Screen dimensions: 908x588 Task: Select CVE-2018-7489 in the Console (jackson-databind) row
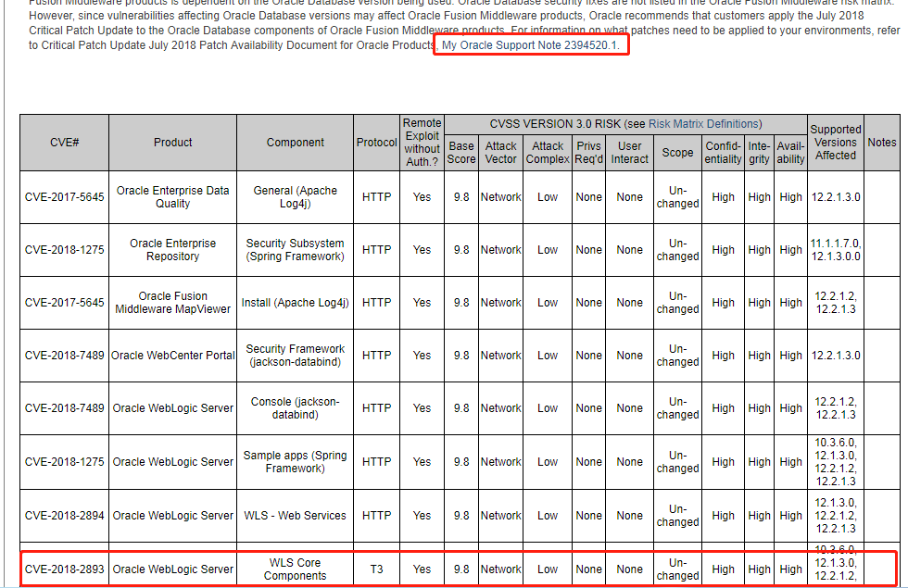64,408
